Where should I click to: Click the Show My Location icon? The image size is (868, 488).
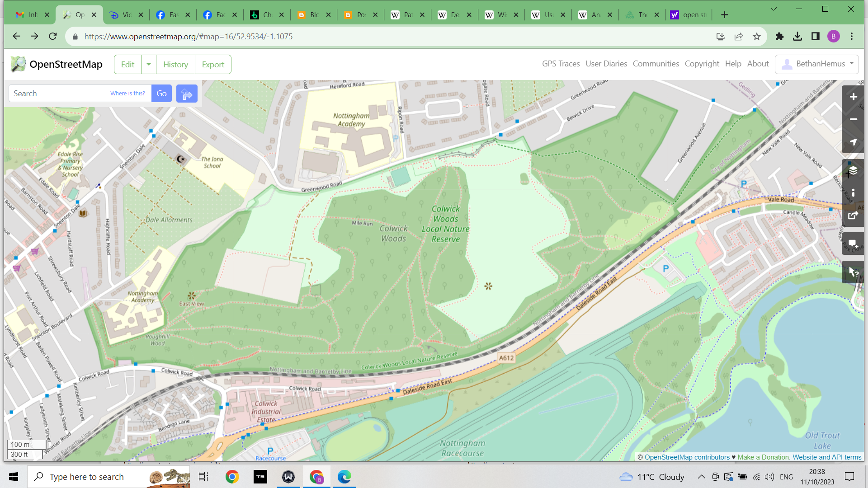point(854,142)
